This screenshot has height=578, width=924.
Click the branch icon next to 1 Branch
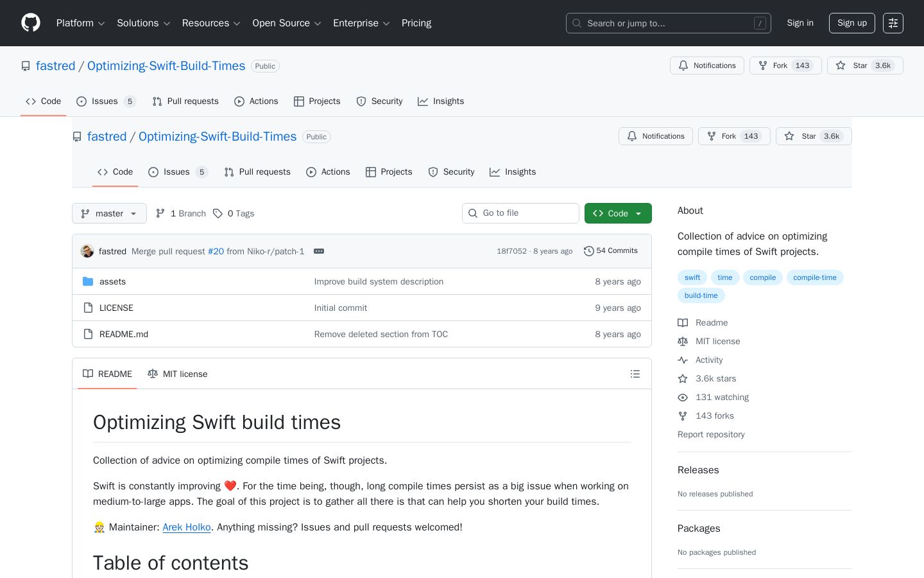point(160,213)
